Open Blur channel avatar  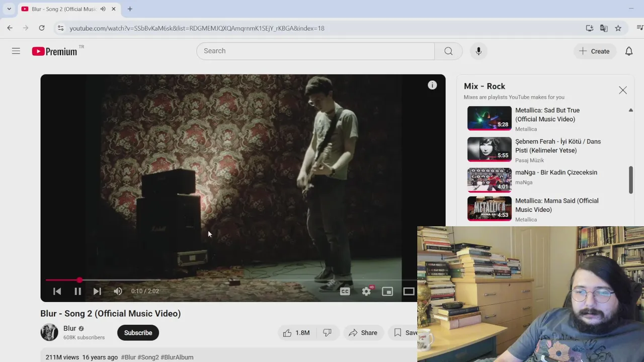coord(49,332)
